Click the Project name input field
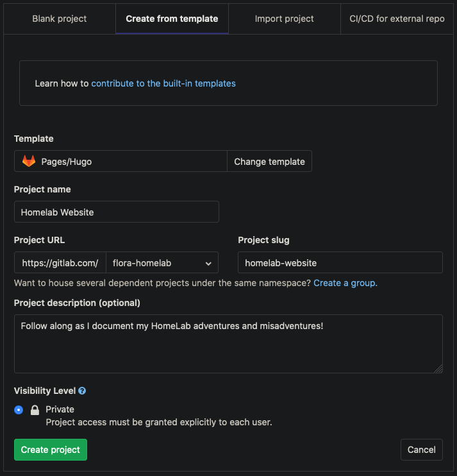The width and height of the screenshot is (457, 476). [117, 212]
